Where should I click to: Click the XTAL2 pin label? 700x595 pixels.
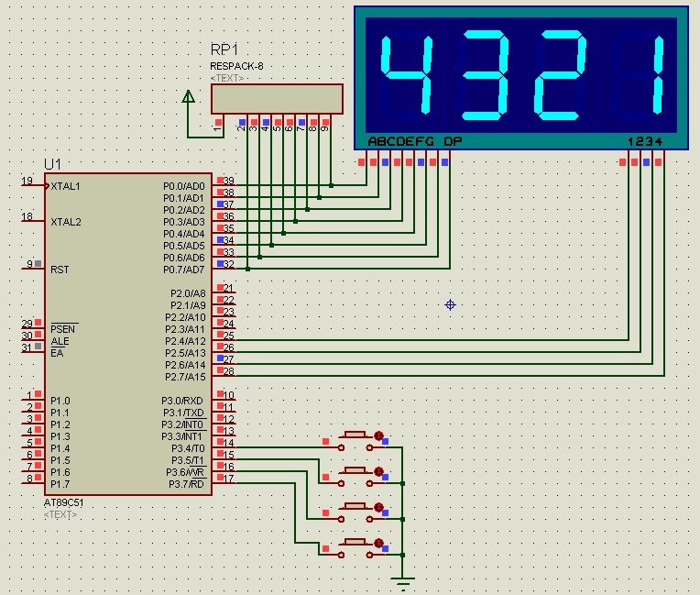coord(66,222)
